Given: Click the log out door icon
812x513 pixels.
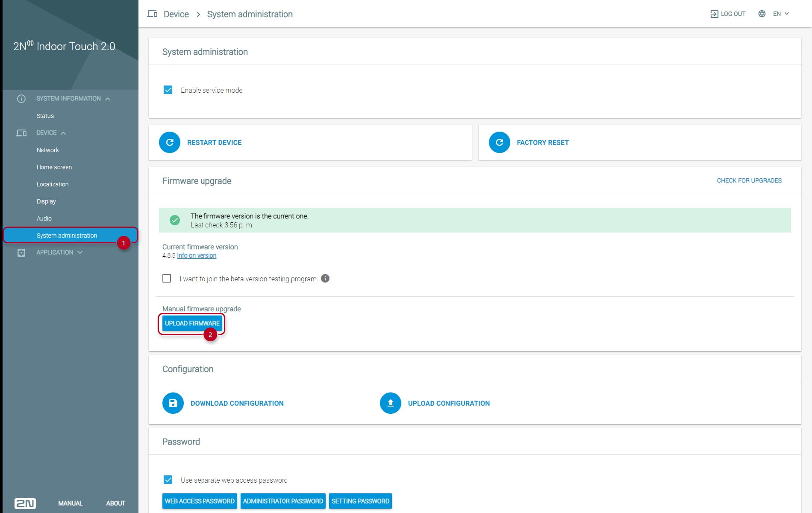Looking at the screenshot, I should [x=714, y=14].
